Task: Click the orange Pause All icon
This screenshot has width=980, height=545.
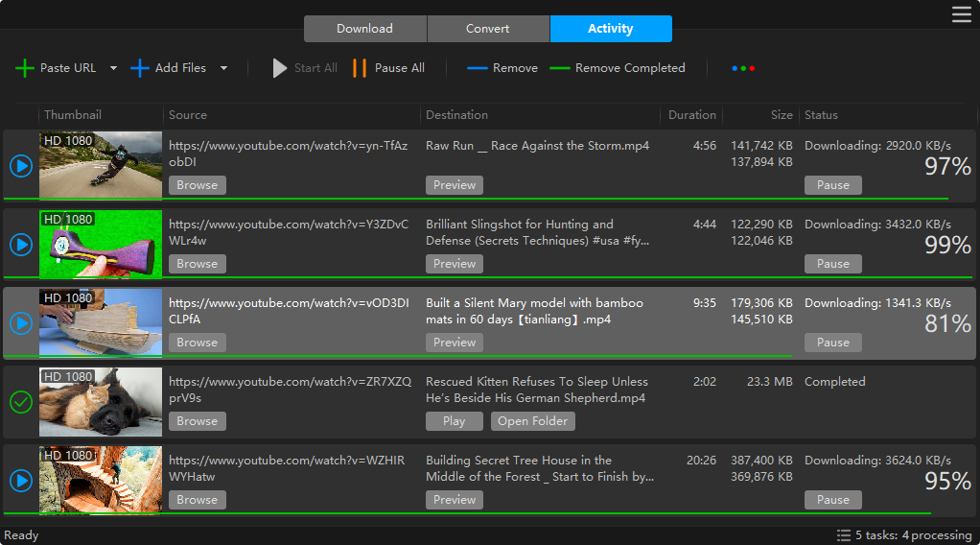Action: (360, 68)
